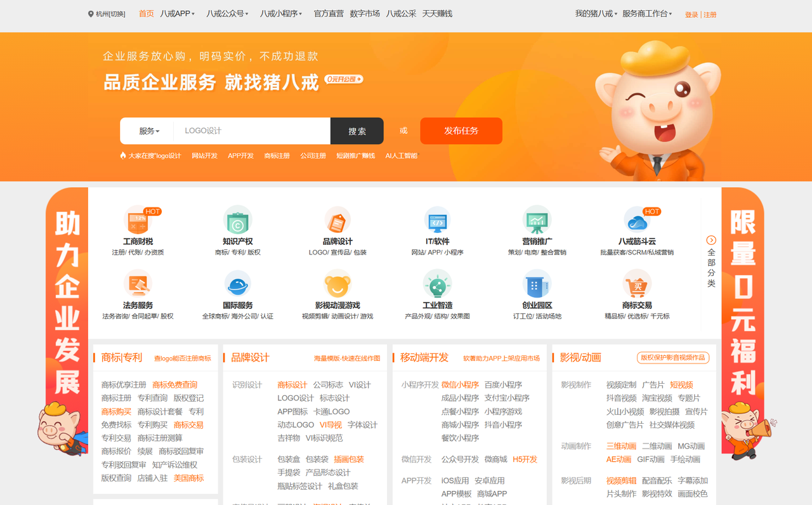Click the 登录 link
Viewport: 812px width, 505px height.
(691, 15)
